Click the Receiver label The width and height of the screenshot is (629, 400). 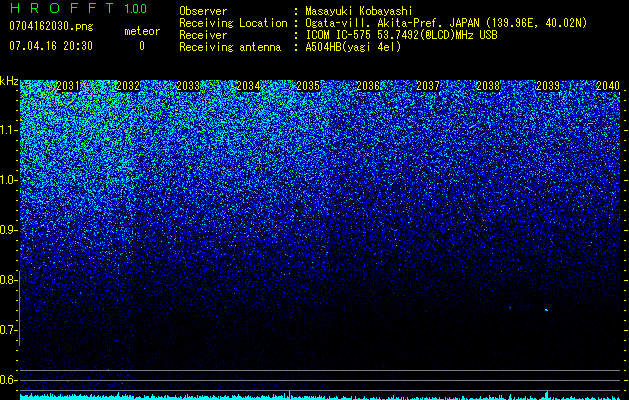203,35
